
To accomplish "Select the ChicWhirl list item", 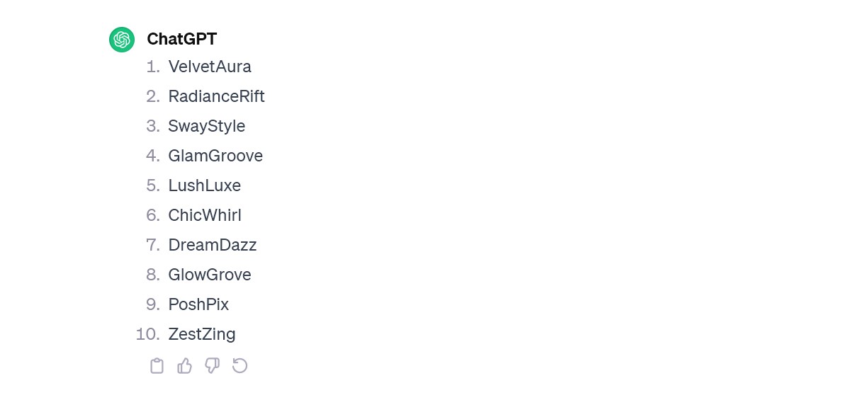I will (x=205, y=215).
